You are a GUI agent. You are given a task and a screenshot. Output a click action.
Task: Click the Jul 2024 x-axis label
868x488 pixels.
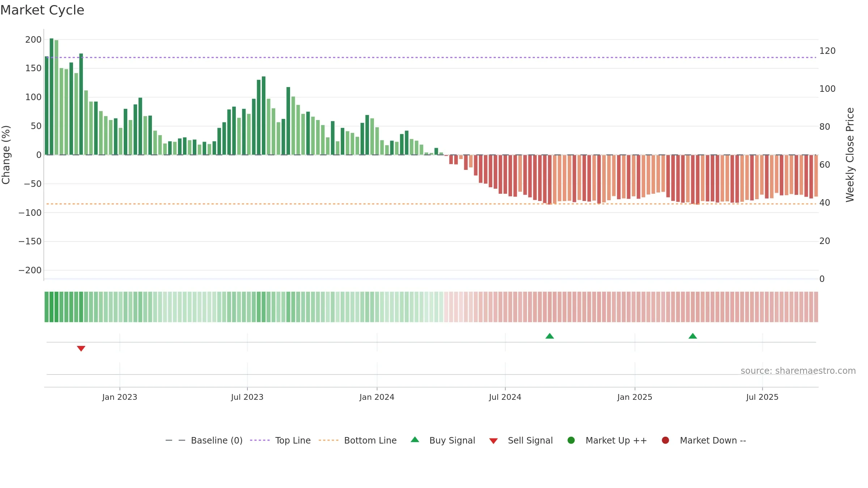505,397
